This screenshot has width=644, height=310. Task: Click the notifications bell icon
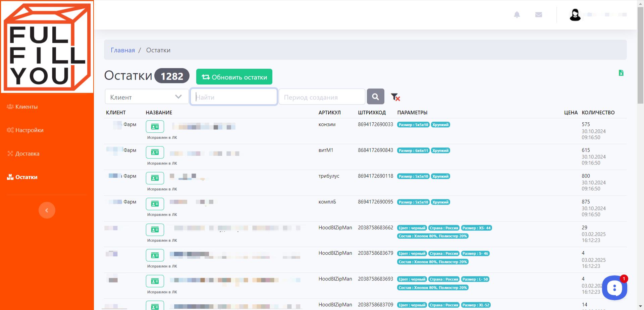[517, 15]
